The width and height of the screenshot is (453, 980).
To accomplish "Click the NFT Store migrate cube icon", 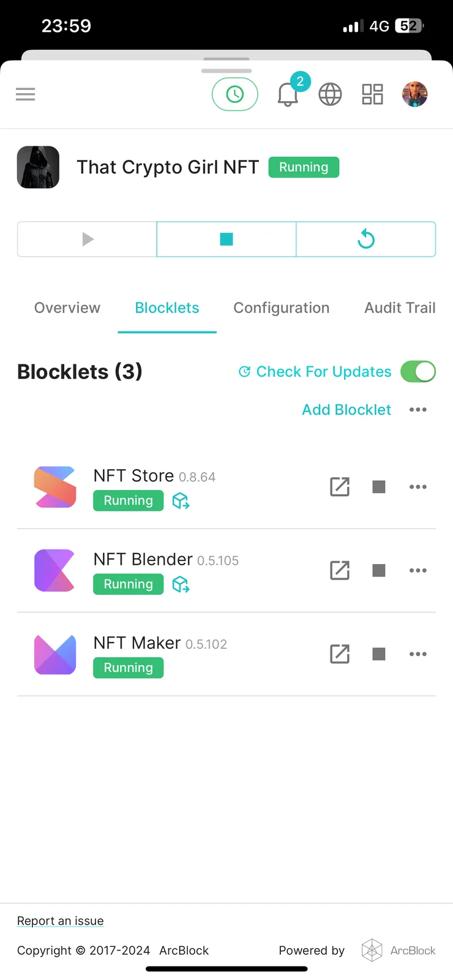I will pos(181,501).
